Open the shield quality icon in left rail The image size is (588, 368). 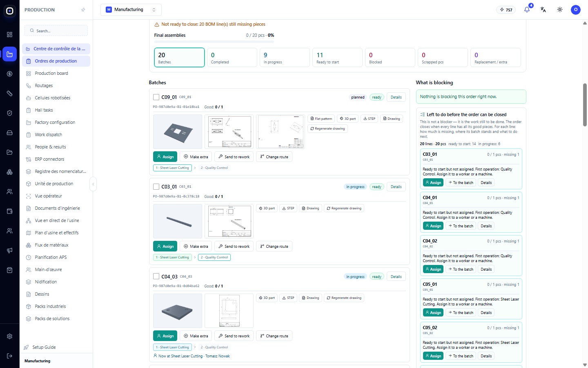pyautogui.click(x=10, y=113)
